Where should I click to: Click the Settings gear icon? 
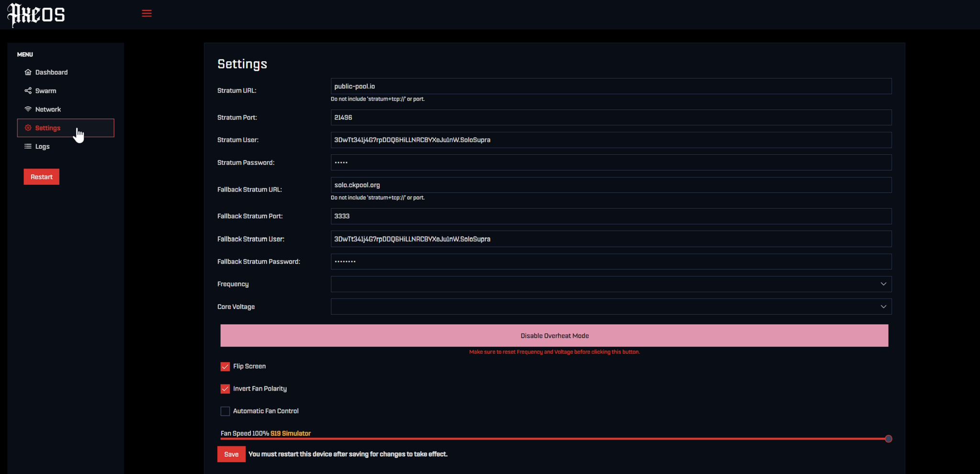tap(28, 128)
